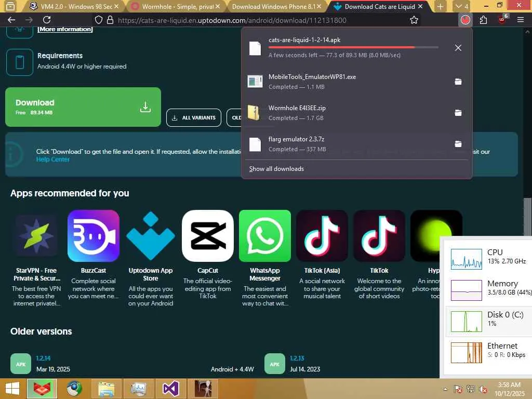Open version 1.2.14 link

pos(43,358)
